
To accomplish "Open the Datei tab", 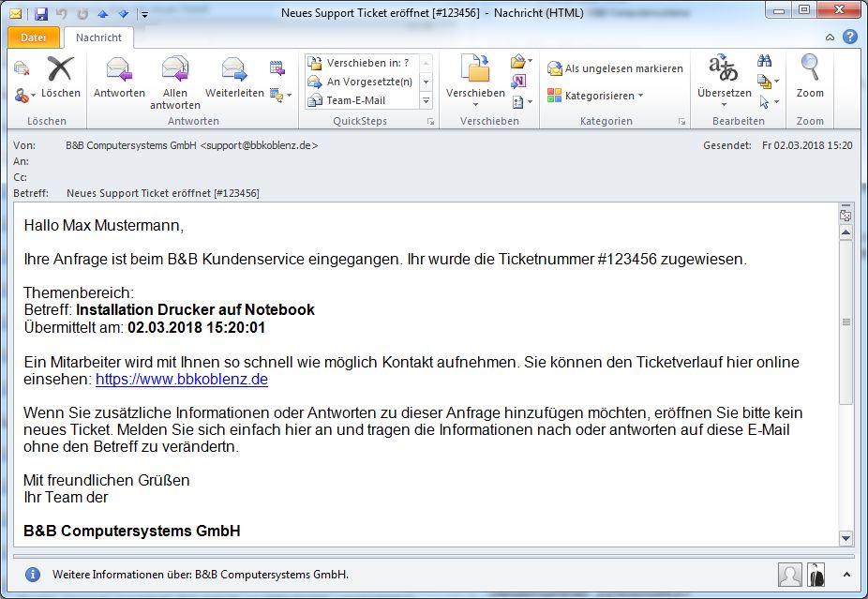I will click(x=33, y=37).
